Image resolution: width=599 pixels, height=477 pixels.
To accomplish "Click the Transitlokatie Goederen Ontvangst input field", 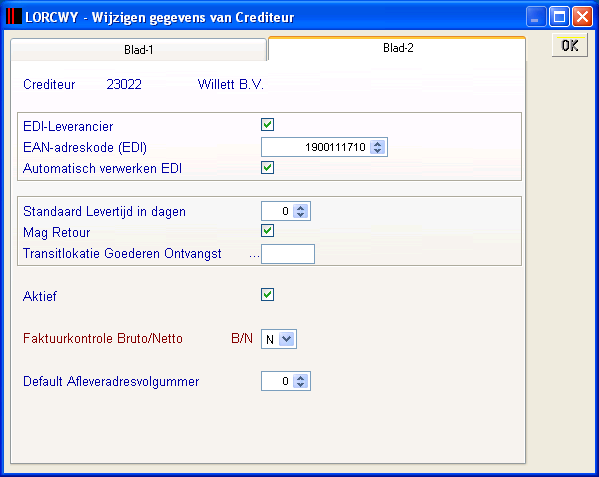I will click(x=288, y=254).
